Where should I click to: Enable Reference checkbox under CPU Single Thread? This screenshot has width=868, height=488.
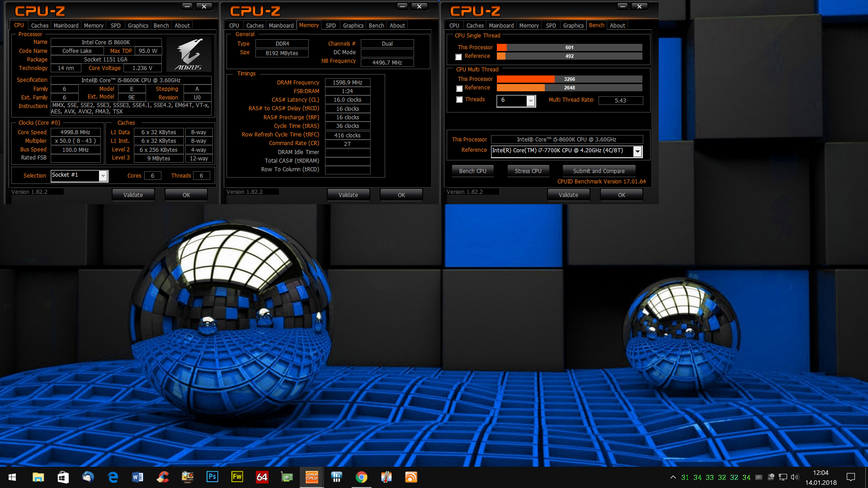click(459, 57)
